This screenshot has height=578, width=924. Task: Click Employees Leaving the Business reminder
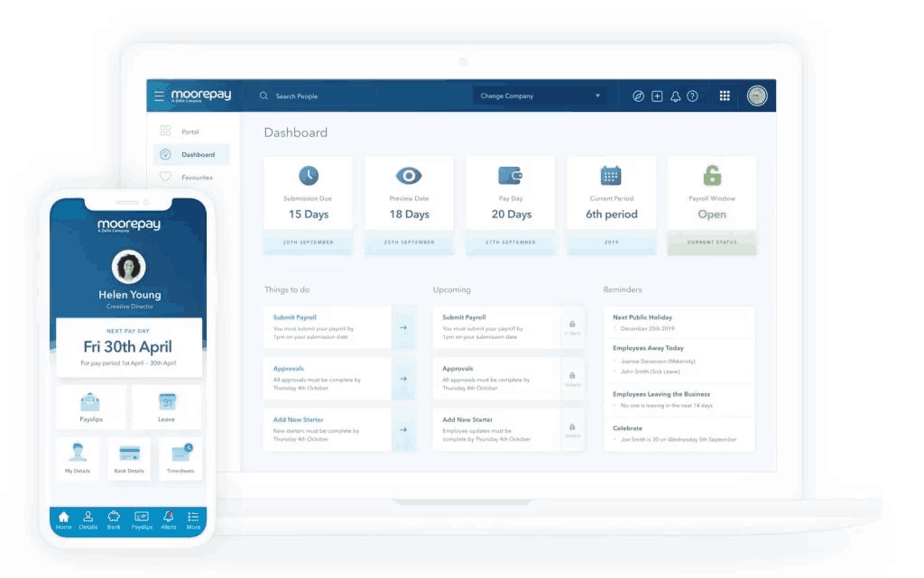[661, 394]
